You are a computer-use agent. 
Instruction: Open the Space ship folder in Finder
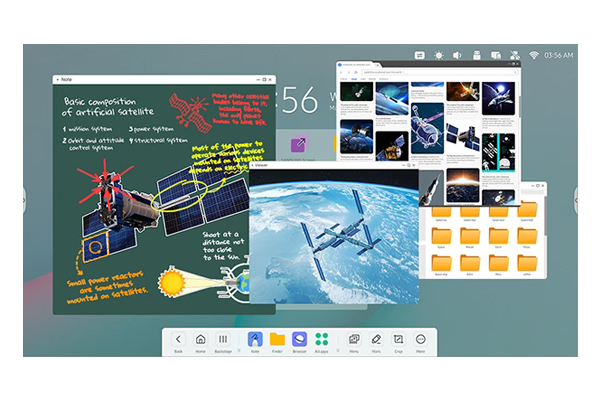click(441, 265)
